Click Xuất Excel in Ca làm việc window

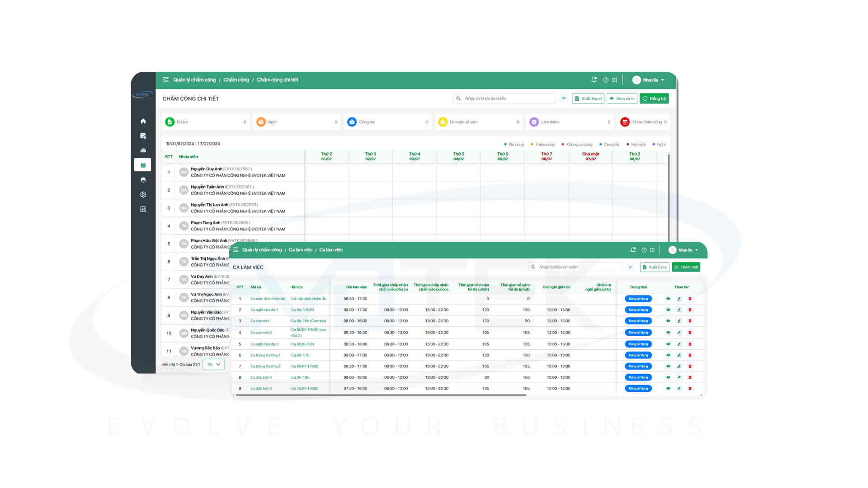(x=655, y=267)
